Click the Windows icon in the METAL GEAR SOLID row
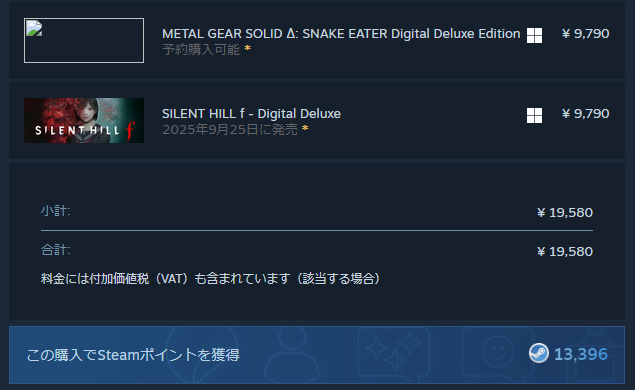This screenshot has width=635, height=390. click(534, 36)
